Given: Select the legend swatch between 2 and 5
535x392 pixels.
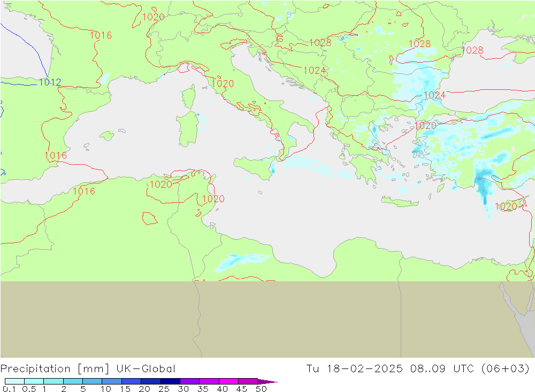Looking at the screenshot, I should point(73,381).
